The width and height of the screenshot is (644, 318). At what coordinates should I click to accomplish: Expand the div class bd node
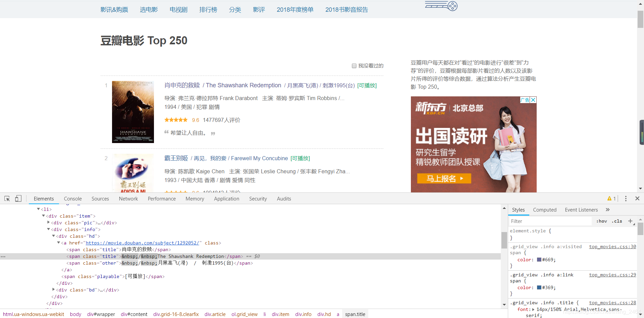(x=53, y=289)
